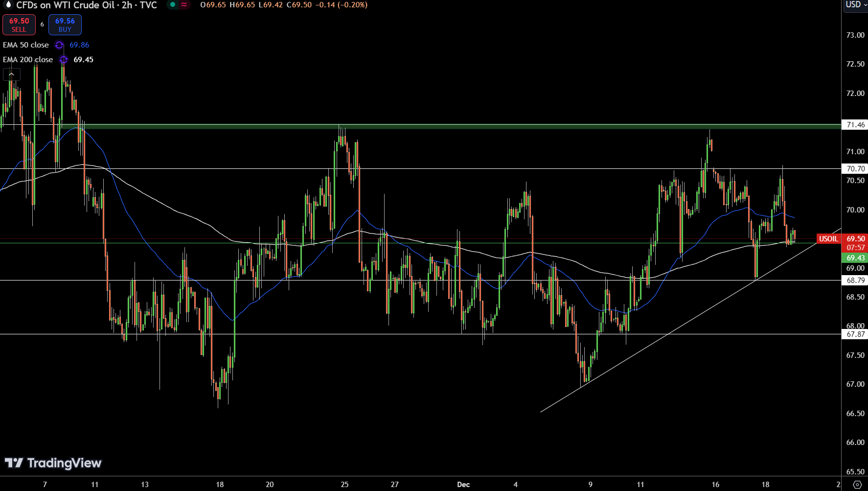
Task: Open chart settings gear icon
Action: pyautogui.click(x=857, y=484)
